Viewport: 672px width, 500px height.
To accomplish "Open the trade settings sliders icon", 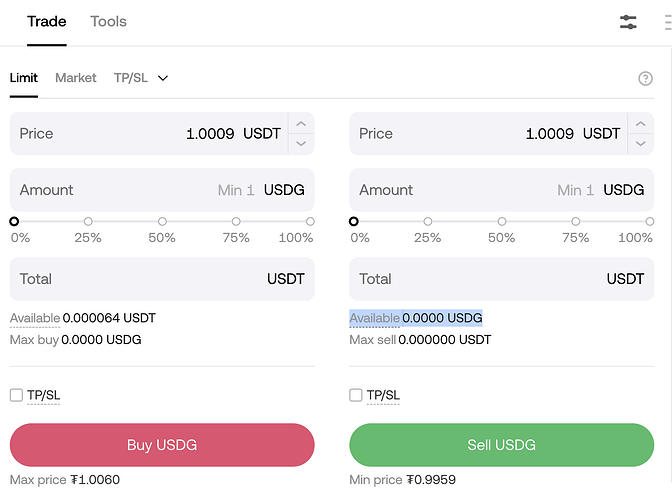I will coord(628,22).
